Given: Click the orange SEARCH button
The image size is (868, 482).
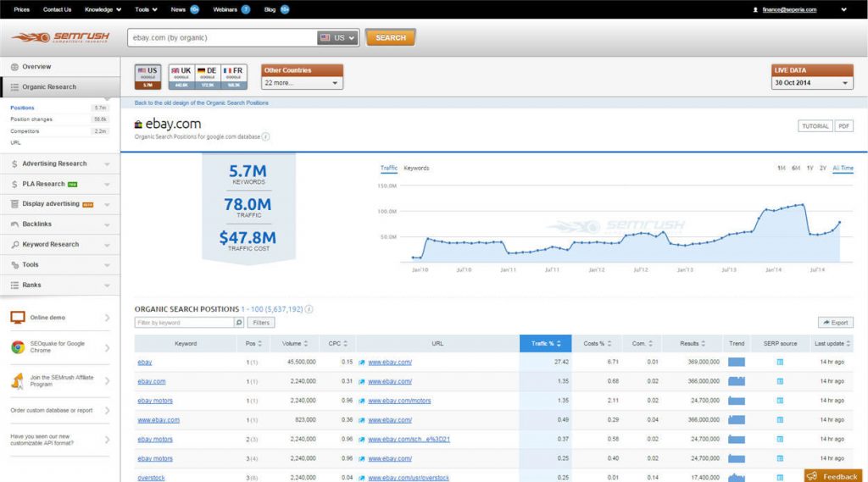Looking at the screenshot, I should pos(391,38).
